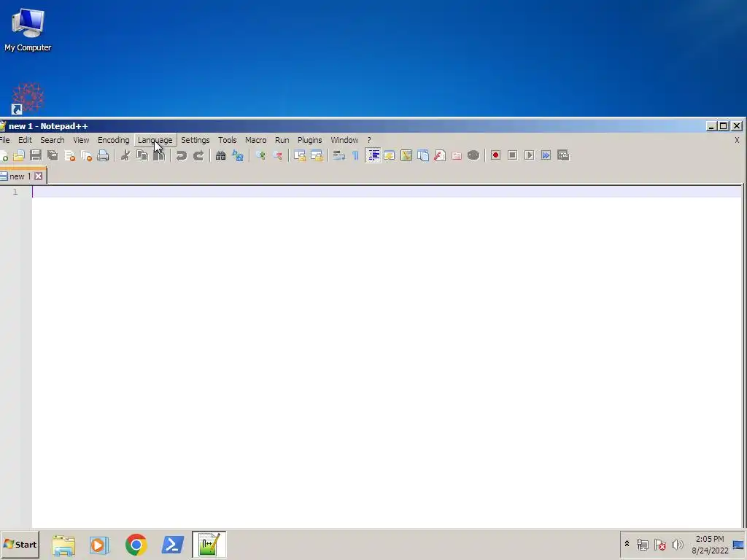Click the monitoring (tail) eye icon
The width and height of the screenshot is (747, 560).
[473, 156]
